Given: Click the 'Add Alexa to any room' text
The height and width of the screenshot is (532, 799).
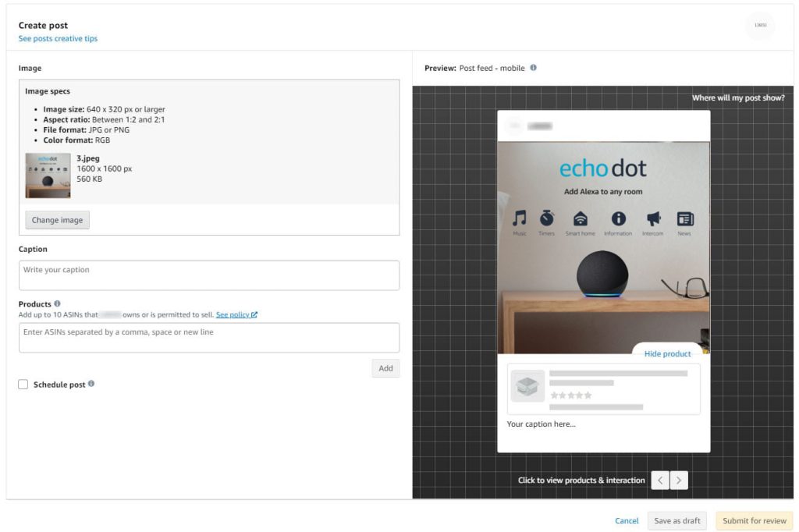Looking at the screenshot, I should [603, 192].
